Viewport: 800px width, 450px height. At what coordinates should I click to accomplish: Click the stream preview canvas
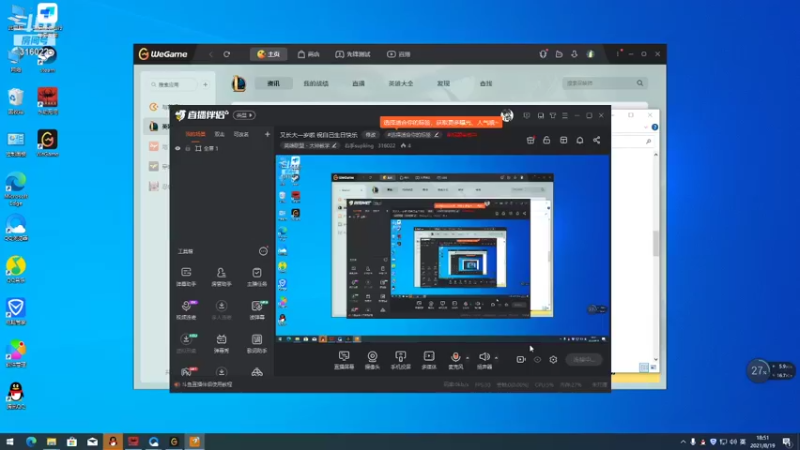tap(442, 248)
